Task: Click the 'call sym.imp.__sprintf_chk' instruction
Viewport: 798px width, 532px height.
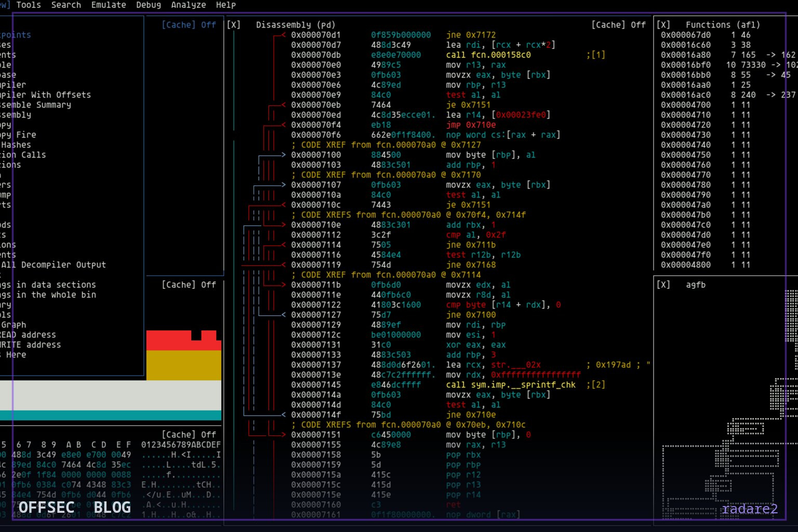Action: (x=511, y=385)
